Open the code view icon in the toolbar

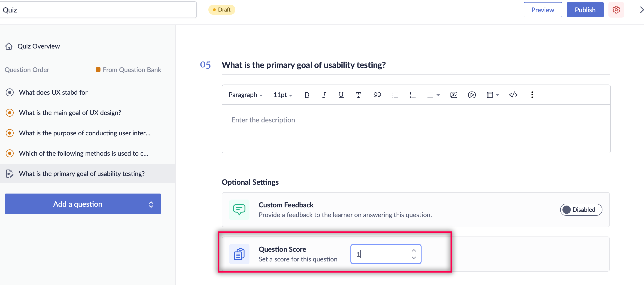513,95
